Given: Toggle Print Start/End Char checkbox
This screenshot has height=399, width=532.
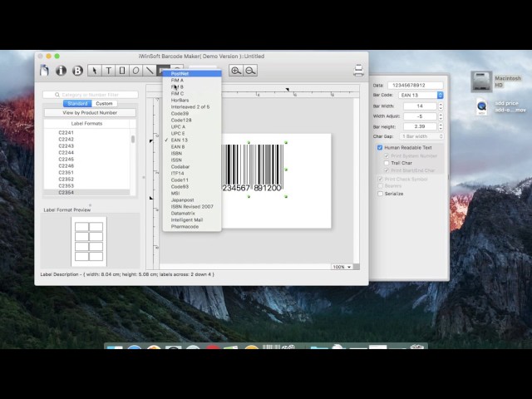Looking at the screenshot, I should tap(387, 170).
